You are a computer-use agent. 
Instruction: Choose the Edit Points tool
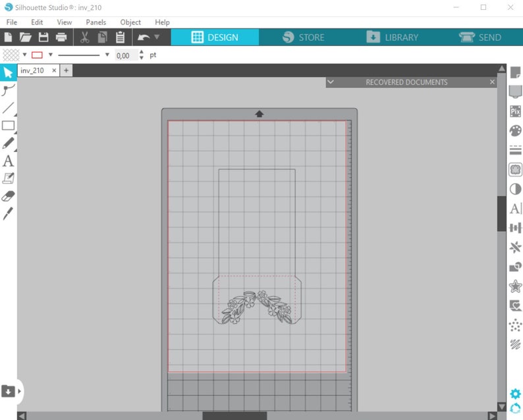click(x=8, y=90)
